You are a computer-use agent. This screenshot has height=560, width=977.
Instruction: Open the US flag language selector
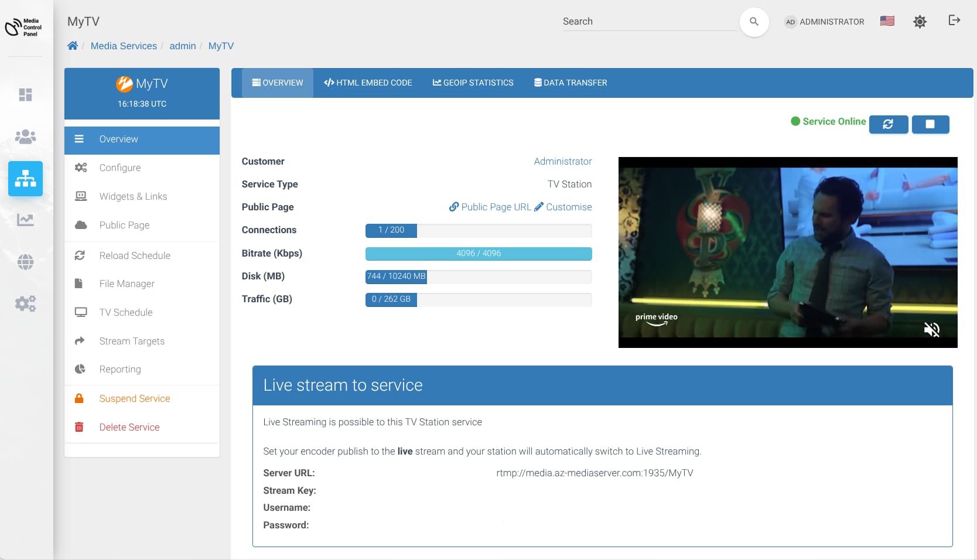[887, 21]
